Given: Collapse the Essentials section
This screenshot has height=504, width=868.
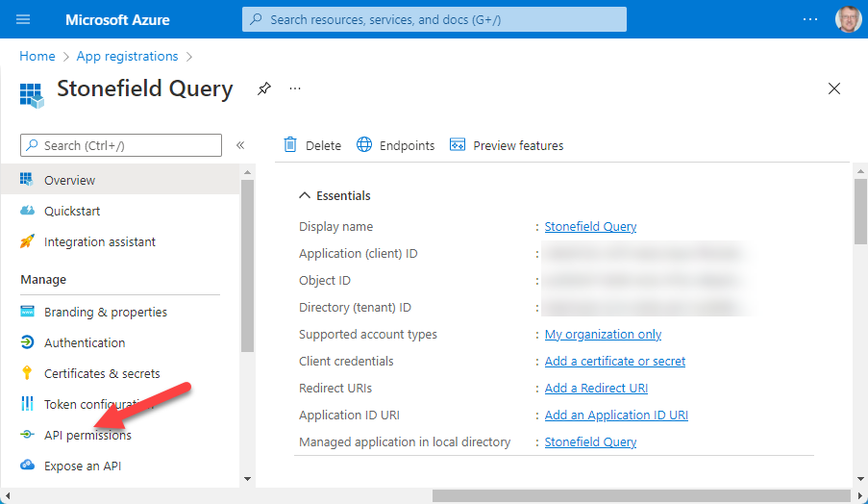Looking at the screenshot, I should coord(306,195).
